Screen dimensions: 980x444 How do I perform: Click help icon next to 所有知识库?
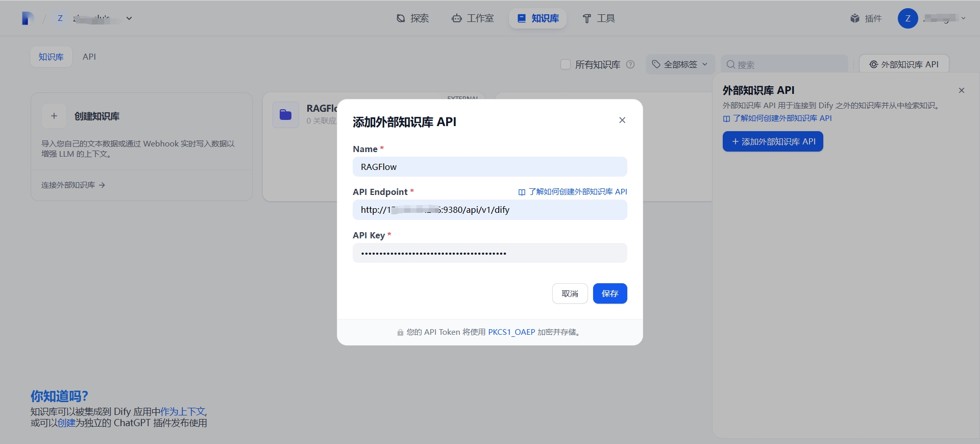point(630,64)
